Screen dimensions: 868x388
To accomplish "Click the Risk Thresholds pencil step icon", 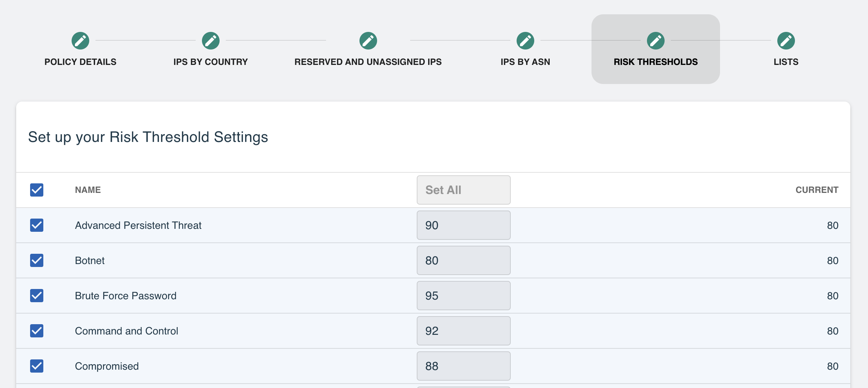I will point(656,41).
